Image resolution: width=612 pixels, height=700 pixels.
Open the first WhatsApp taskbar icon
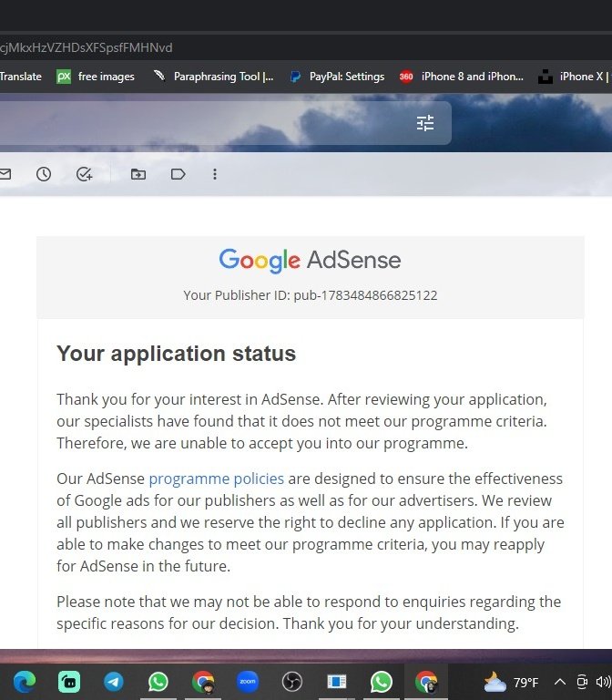158,682
